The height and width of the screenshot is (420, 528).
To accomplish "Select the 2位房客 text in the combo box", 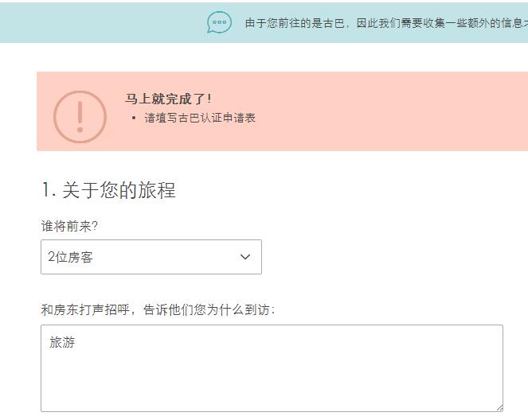I will coord(70,257).
